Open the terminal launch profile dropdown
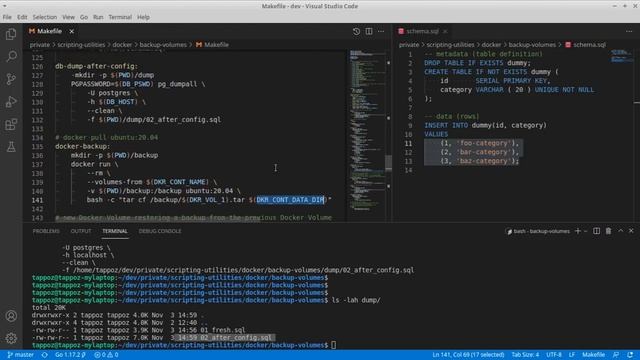Viewport: 640px width, 360px height. pyautogui.click(x=585, y=231)
